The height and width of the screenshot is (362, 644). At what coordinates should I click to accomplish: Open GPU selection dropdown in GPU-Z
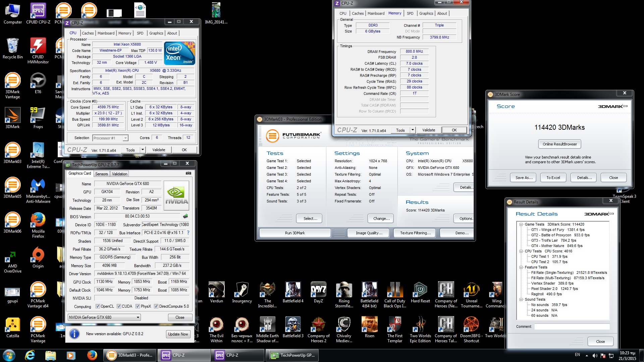tap(104, 317)
